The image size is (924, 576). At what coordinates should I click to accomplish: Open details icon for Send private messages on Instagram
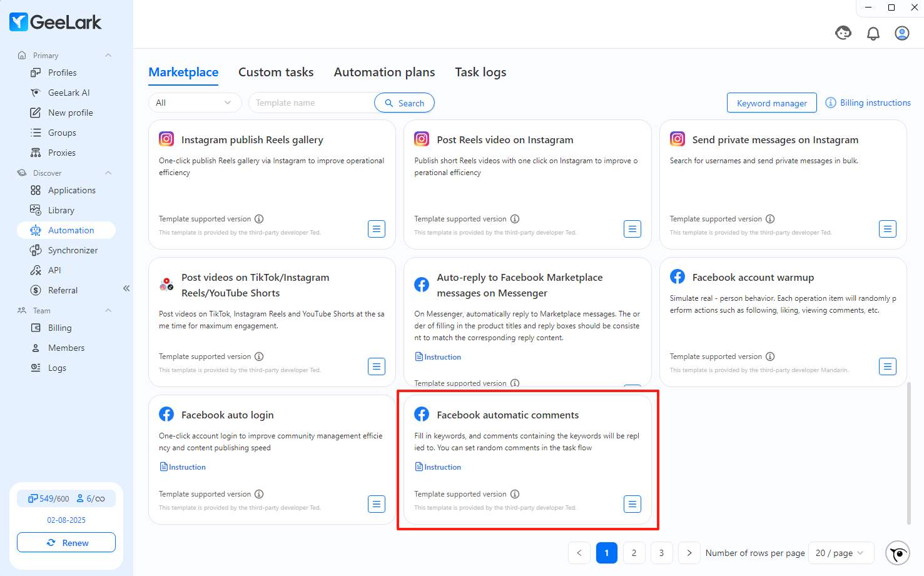[x=888, y=229]
